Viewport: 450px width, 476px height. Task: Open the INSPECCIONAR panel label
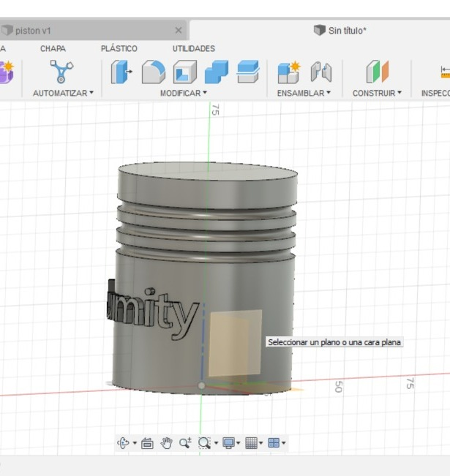(x=435, y=93)
